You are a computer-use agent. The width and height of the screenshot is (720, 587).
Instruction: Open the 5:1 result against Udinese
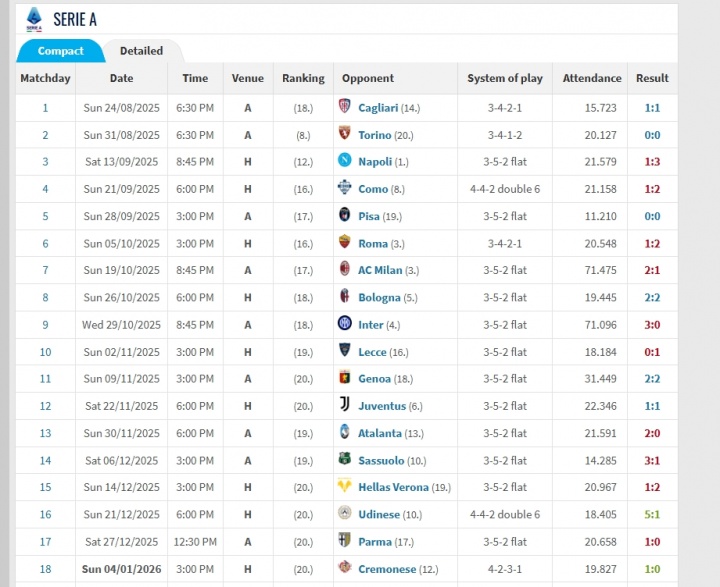pyautogui.click(x=651, y=514)
